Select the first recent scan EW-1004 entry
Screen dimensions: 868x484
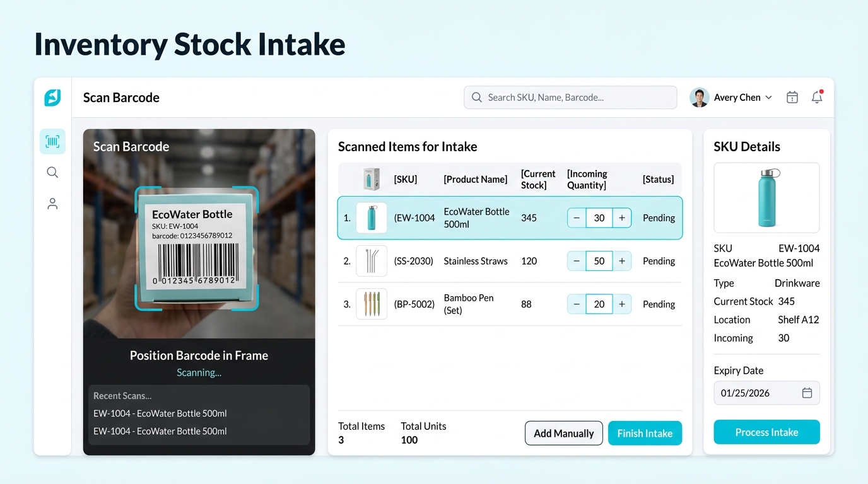[160, 413]
